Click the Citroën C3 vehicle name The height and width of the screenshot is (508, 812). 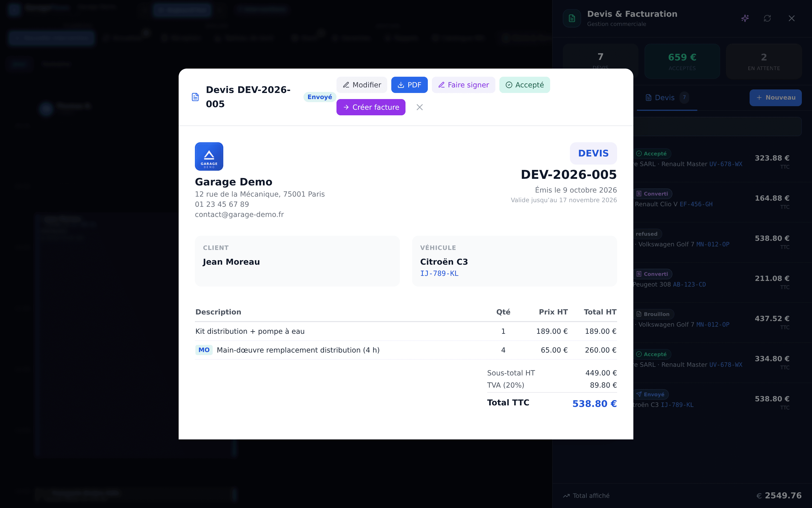pos(444,262)
